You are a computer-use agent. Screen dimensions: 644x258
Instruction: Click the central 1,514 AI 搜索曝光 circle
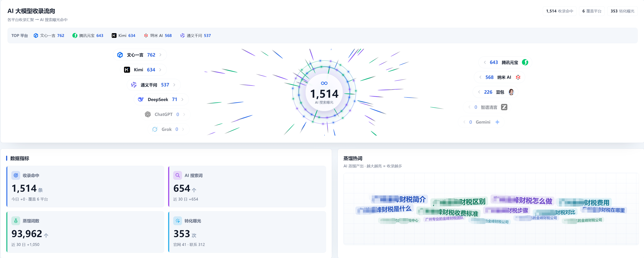click(324, 93)
